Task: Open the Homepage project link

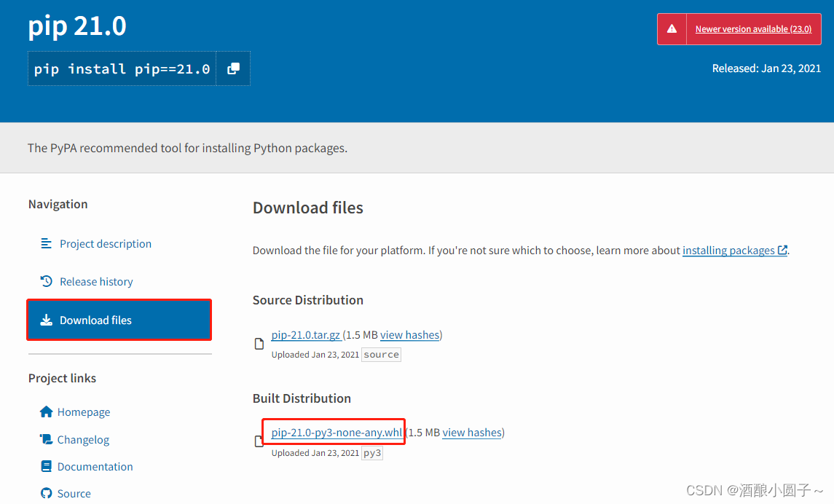Action: click(84, 412)
